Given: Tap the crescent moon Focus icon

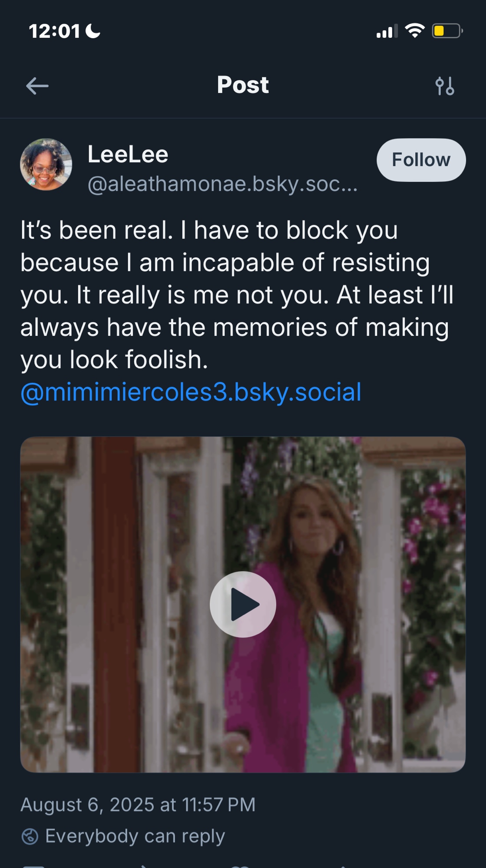Looking at the screenshot, I should click(x=93, y=31).
